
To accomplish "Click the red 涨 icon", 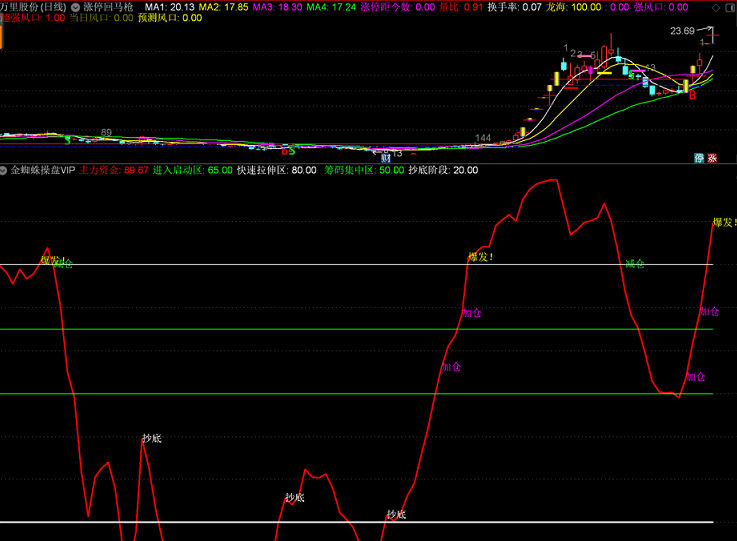I will pos(712,158).
